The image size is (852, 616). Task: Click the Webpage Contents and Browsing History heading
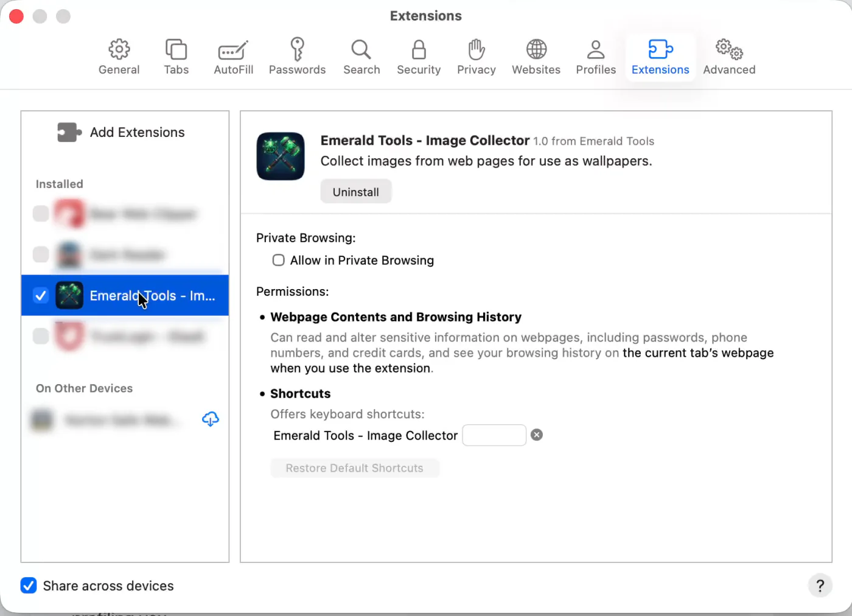[x=396, y=317]
